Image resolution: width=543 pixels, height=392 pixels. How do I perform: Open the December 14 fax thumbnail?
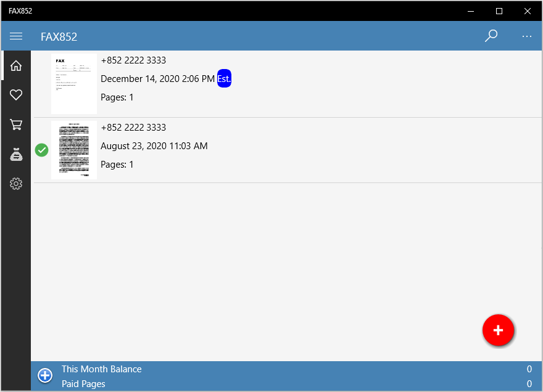(74, 84)
